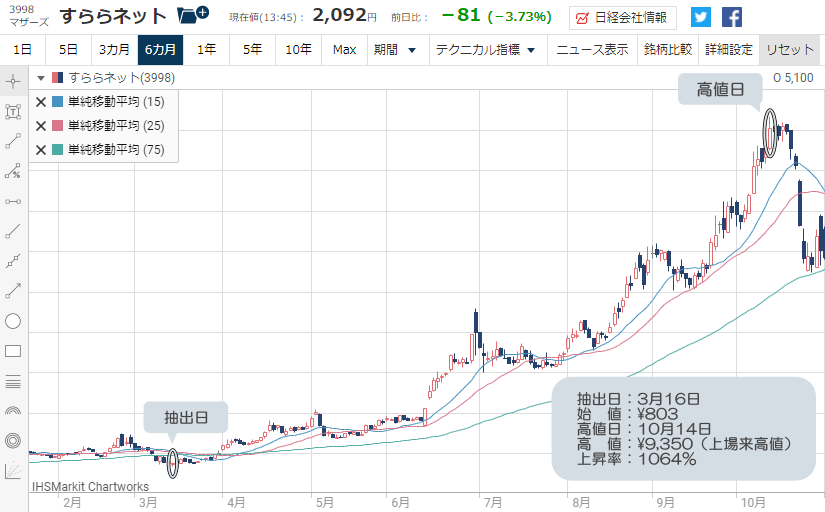Screen dimensions: 825x512
Task: Open 日経会社情報 link
Action: click(622, 18)
